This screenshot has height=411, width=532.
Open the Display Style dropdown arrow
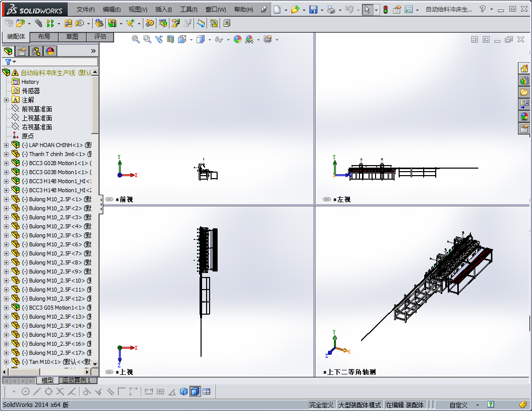(210, 40)
